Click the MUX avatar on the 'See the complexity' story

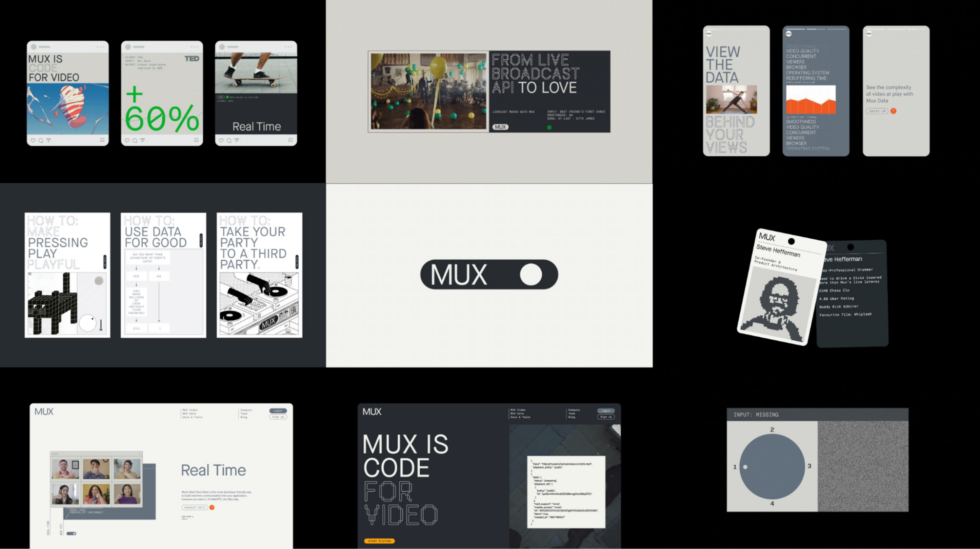tap(869, 34)
